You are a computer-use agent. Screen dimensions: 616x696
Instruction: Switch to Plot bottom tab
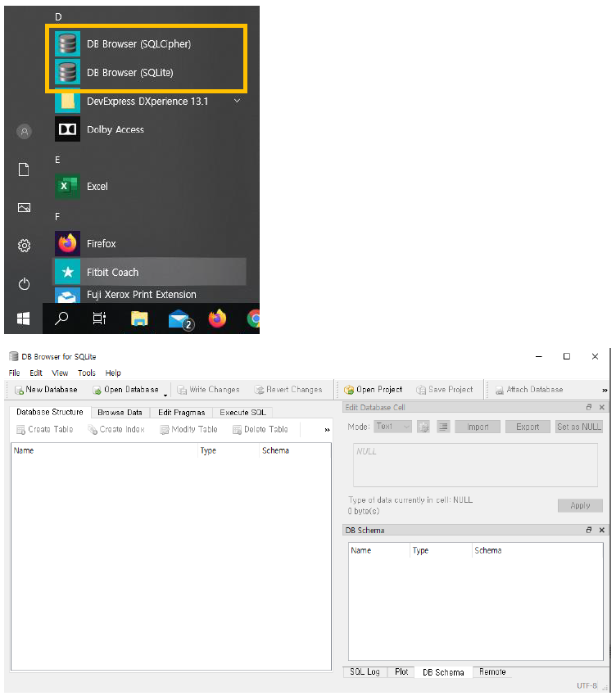click(401, 672)
